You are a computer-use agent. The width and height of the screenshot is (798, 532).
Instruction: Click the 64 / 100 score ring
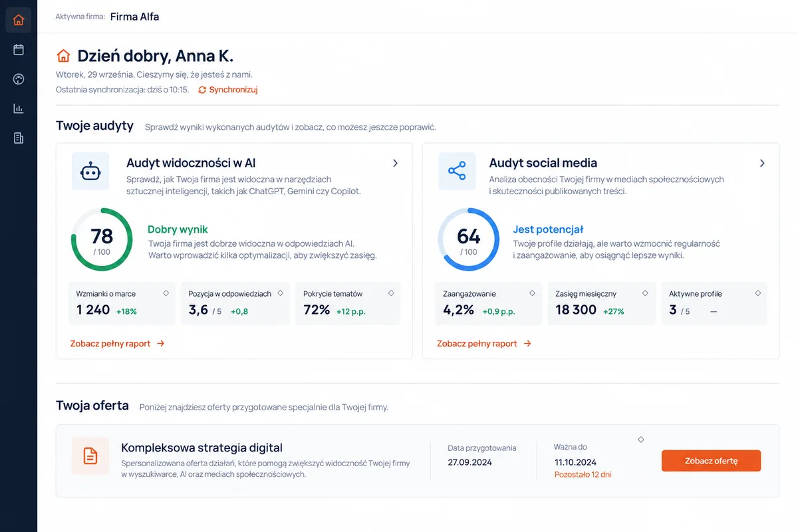(x=468, y=239)
